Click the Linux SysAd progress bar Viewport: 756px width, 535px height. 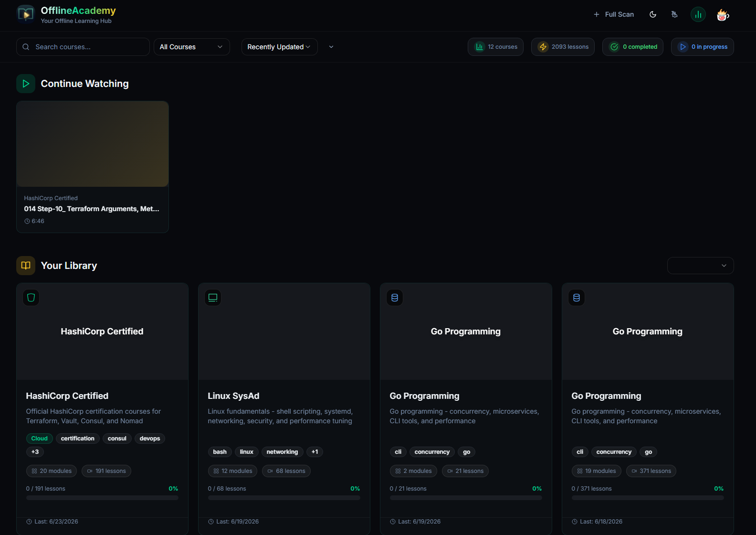[284, 498]
